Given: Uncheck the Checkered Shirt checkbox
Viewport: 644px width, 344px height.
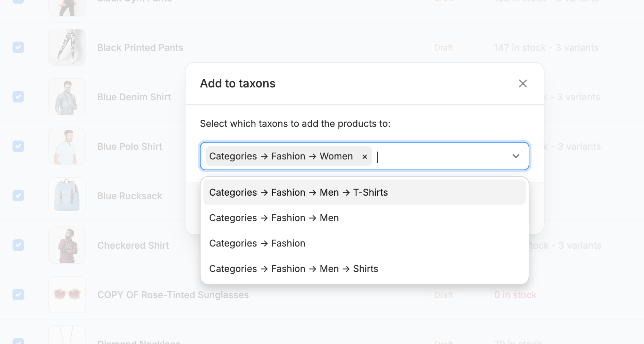Looking at the screenshot, I should click(18, 245).
